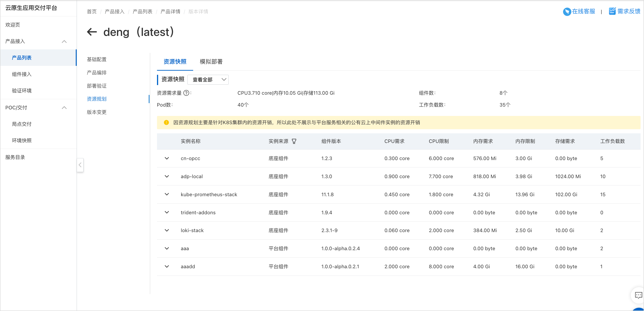Select 资源规划 in the version menu
The height and width of the screenshot is (311, 644).
pyautogui.click(x=97, y=99)
